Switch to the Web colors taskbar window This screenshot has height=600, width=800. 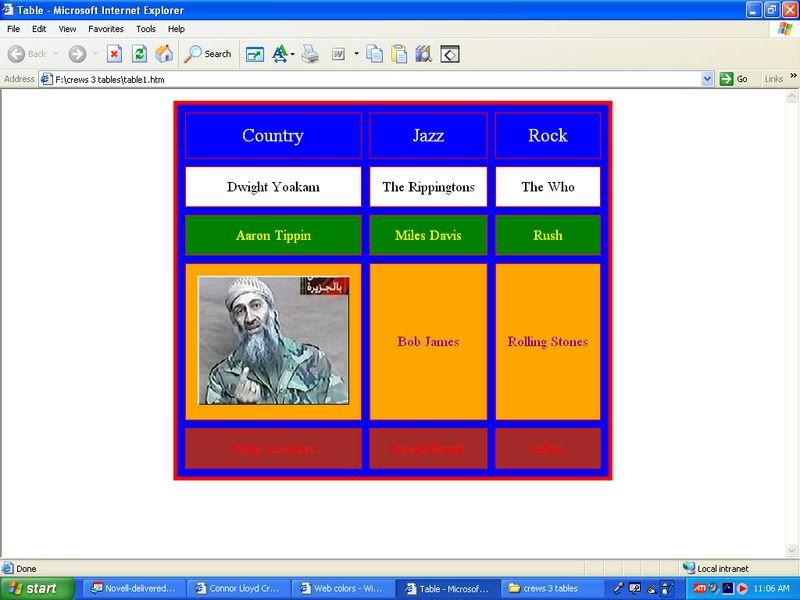pos(341,588)
